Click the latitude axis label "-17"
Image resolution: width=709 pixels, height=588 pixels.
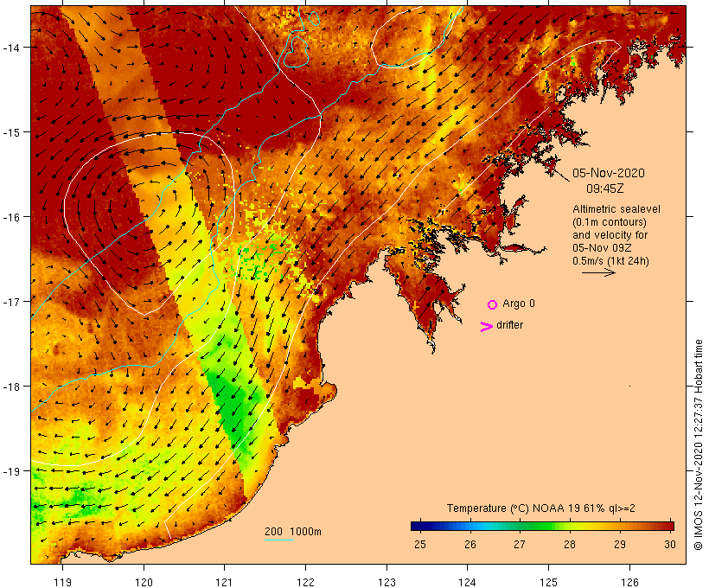10,302
